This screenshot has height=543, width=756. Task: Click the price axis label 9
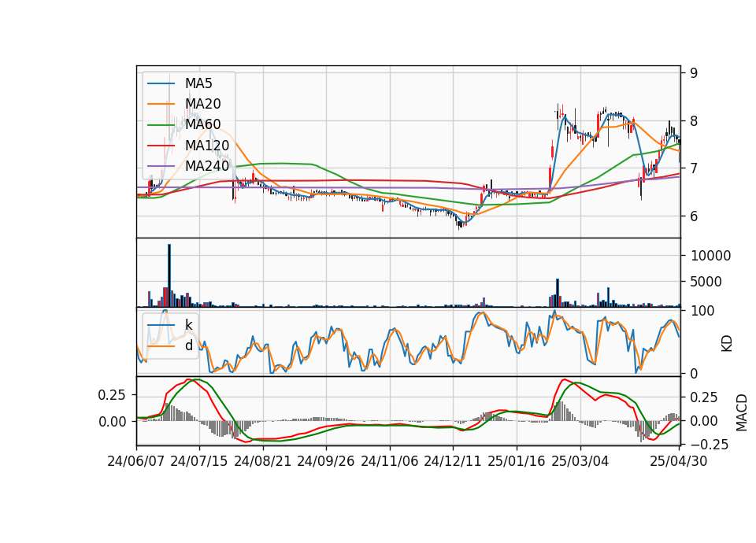point(694,73)
